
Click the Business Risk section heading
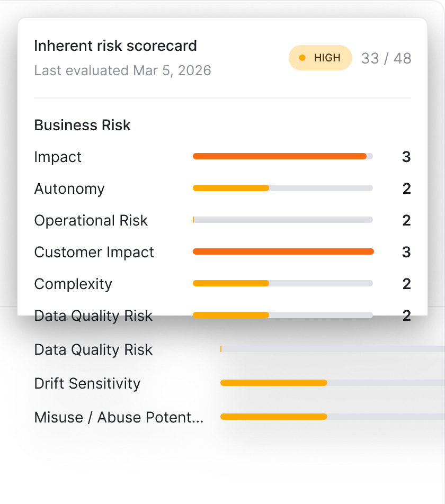[x=82, y=125]
